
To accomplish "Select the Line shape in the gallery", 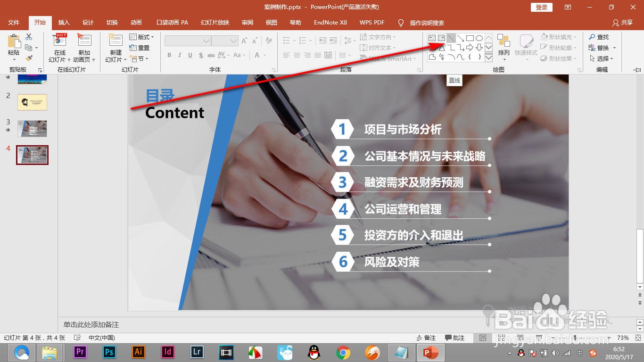I will point(451,38).
